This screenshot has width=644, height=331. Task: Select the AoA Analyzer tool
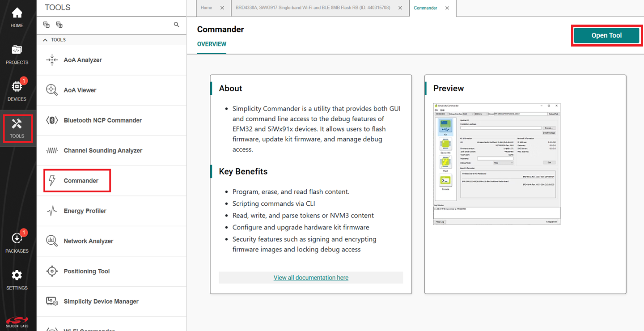pyautogui.click(x=83, y=60)
